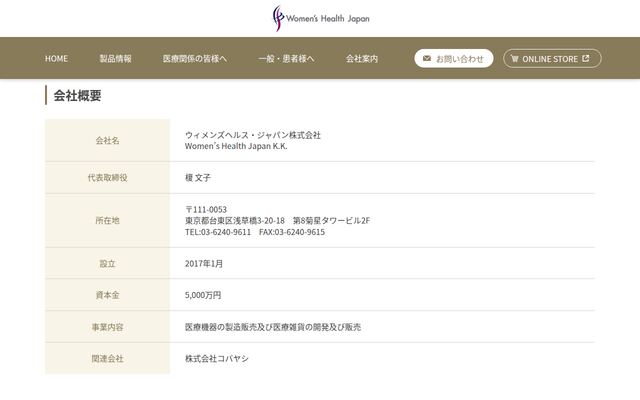Image resolution: width=640 pixels, height=400 pixels.
Task: Open the 会社案内 navigation item
Action: coord(362,59)
